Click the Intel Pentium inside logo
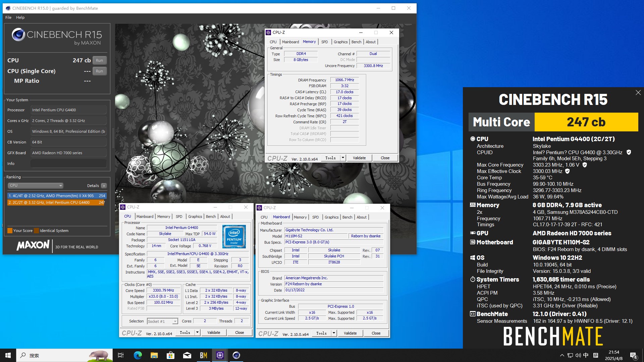This screenshot has width=644, height=362. (x=234, y=236)
